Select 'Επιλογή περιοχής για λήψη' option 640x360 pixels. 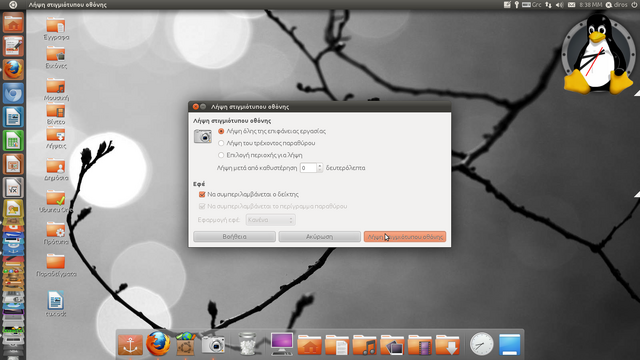click(x=221, y=155)
